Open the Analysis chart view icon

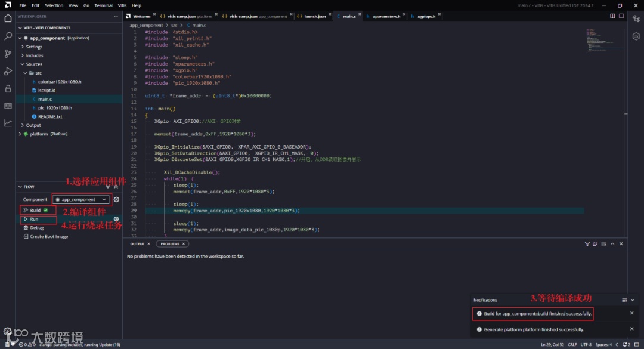(8, 123)
